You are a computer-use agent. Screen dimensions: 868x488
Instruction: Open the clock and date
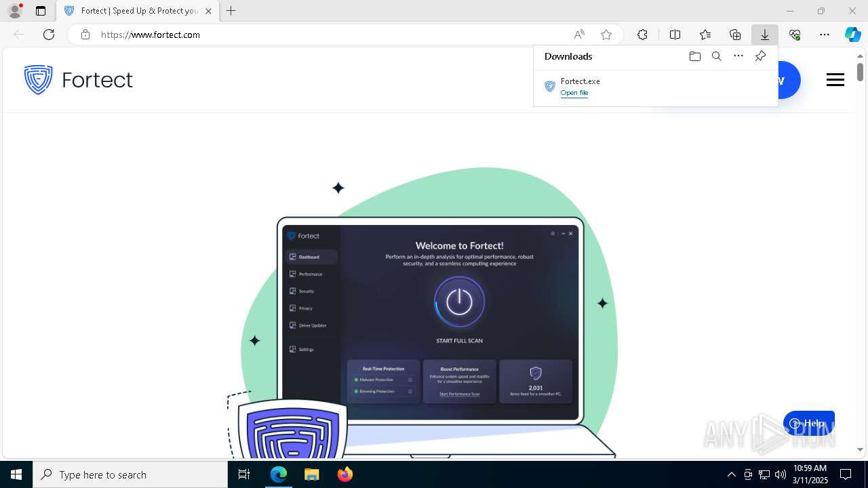[x=810, y=474]
